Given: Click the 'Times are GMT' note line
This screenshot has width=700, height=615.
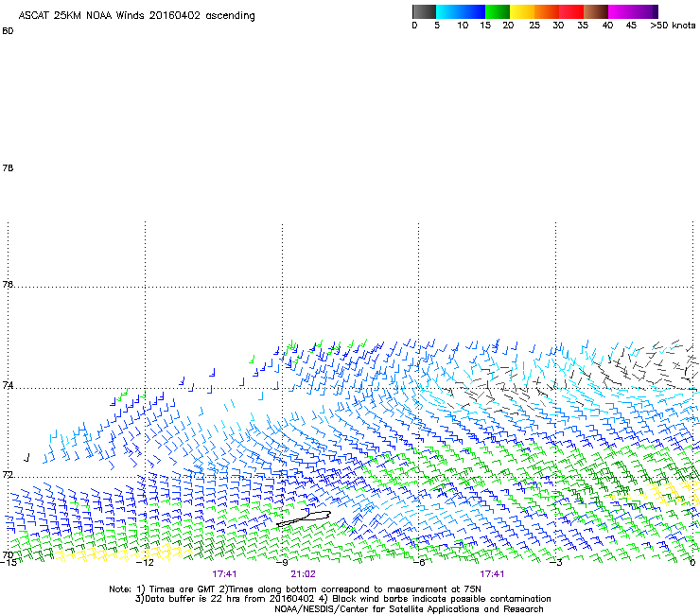Looking at the screenshot, I should coord(295,589).
